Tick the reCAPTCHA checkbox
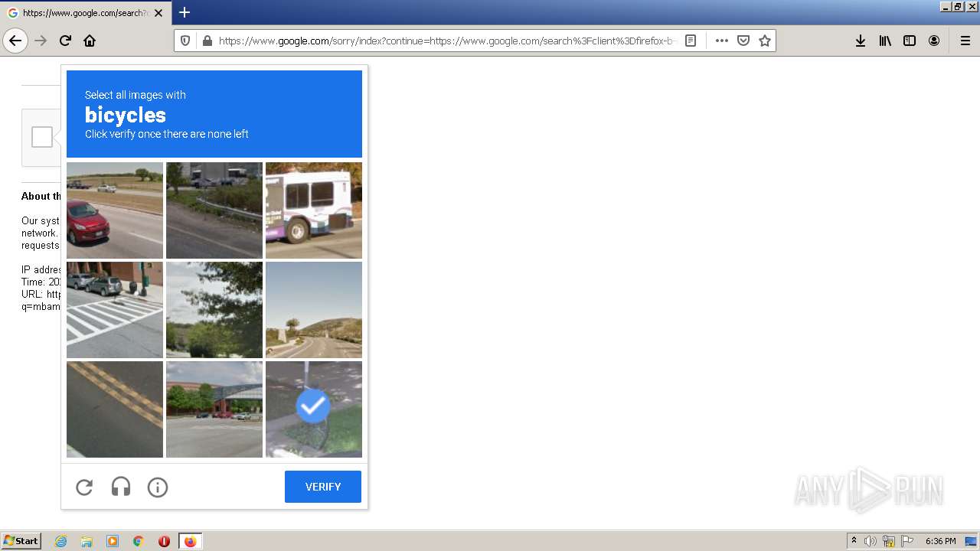Image resolution: width=980 pixels, height=551 pixels. pyautogui.click(x=42, y=137)
